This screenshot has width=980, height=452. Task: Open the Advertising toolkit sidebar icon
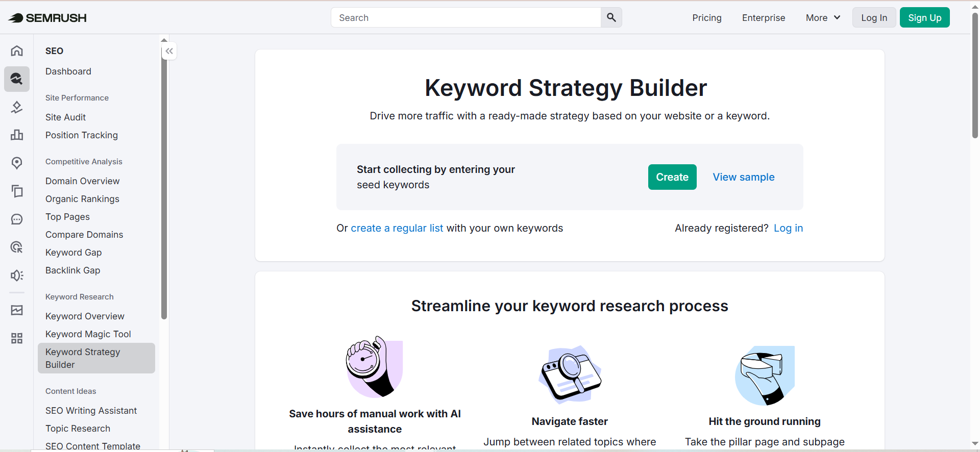pyautogui.click(x=17, y=107)
